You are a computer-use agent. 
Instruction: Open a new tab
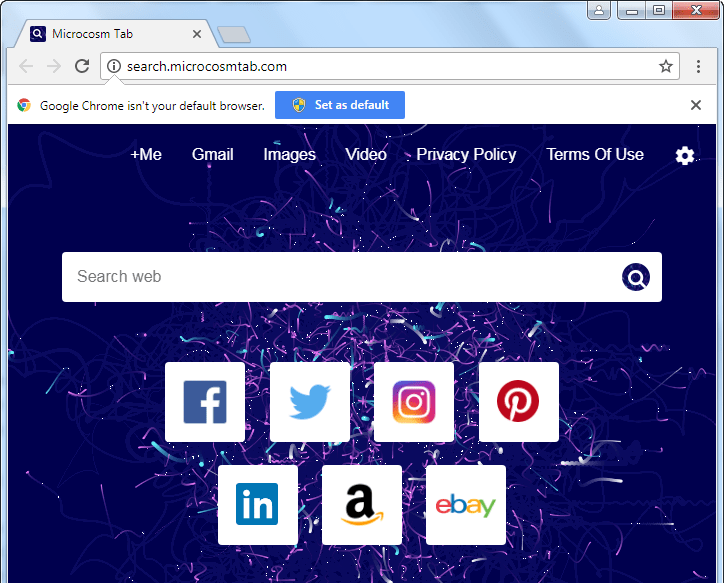tap(234, 35)
